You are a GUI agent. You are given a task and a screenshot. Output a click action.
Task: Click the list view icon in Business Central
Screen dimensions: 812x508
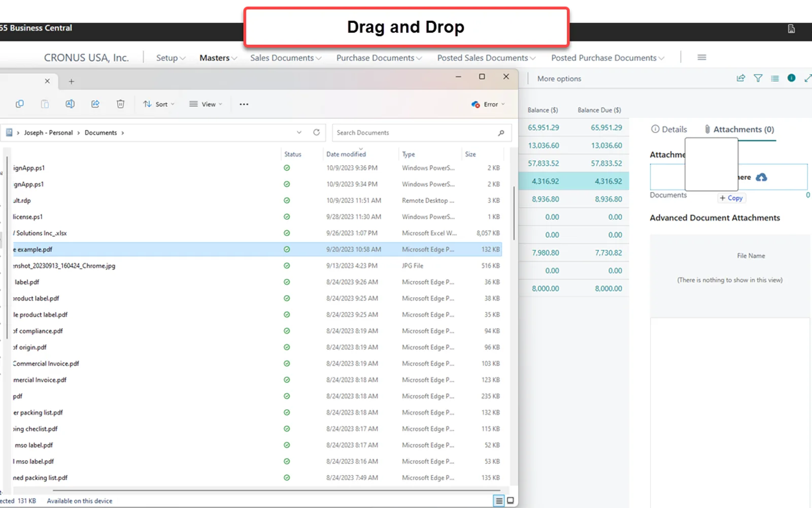[775, 78]
